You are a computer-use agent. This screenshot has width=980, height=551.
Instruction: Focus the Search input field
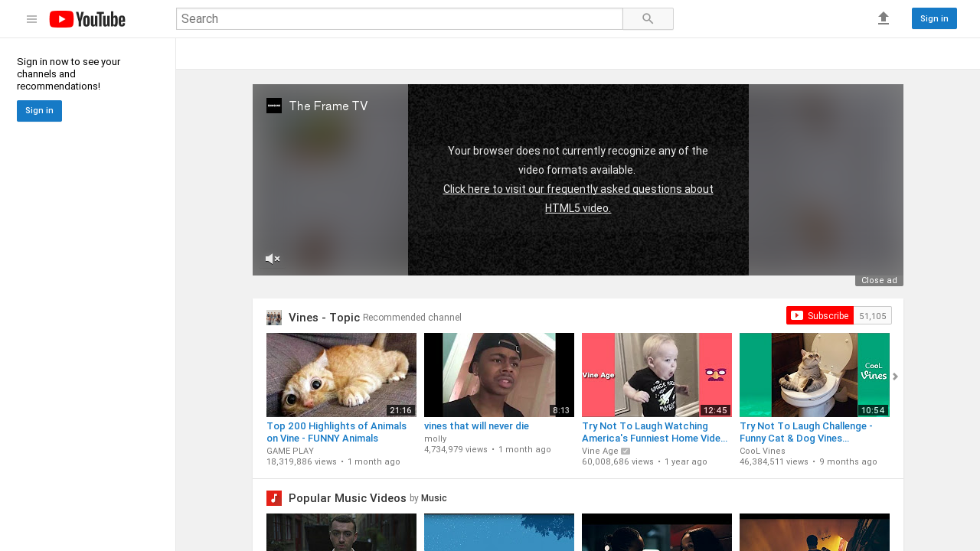pyautogui.click(x=400, y=19)
